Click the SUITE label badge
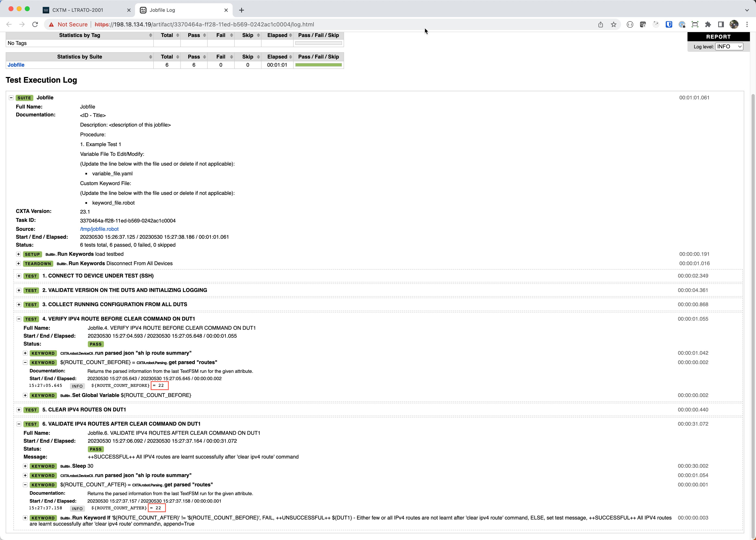756x540 pixels. [24, 98]
